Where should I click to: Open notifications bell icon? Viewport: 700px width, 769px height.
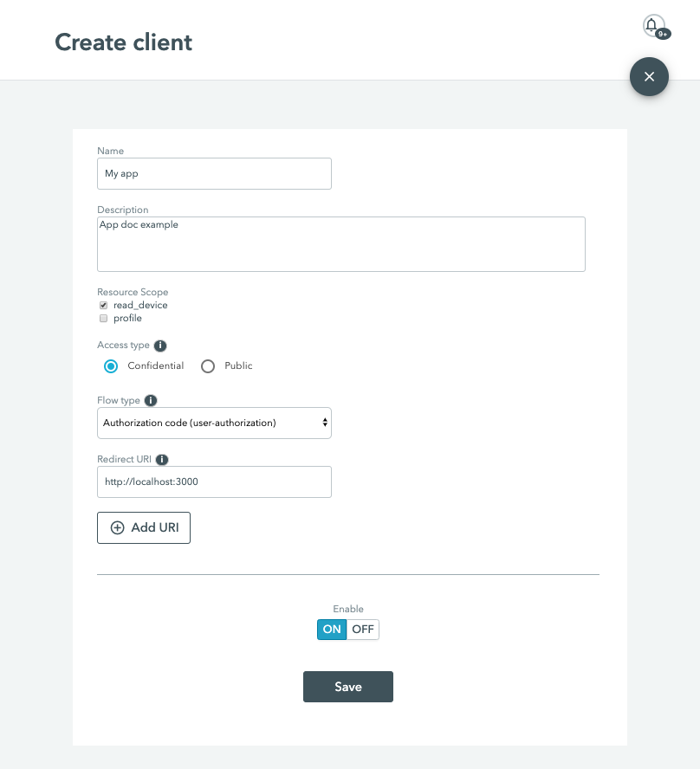click(x=653, y=25)
